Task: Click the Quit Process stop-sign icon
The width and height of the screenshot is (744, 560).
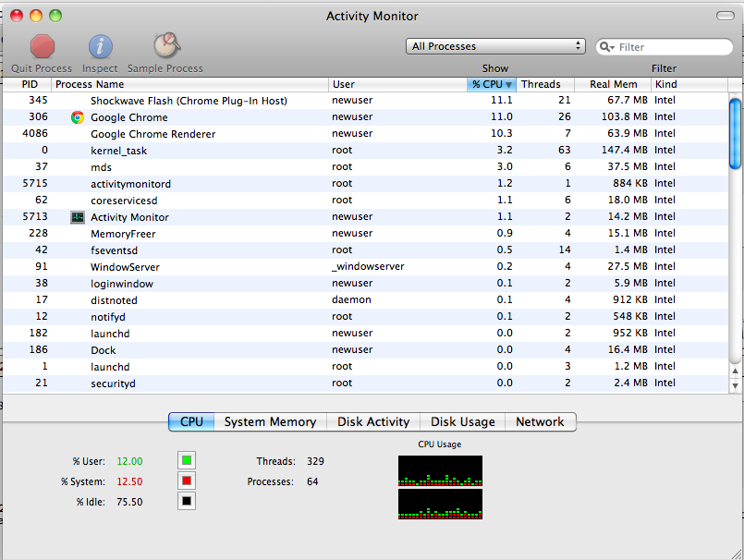Action: (x=43, y=46)
